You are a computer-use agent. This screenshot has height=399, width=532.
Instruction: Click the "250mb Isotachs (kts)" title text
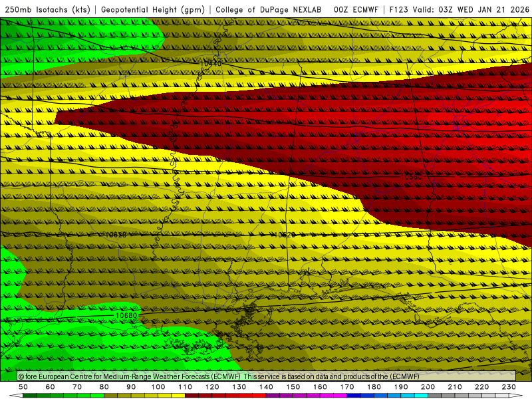[x=47, y=9]
